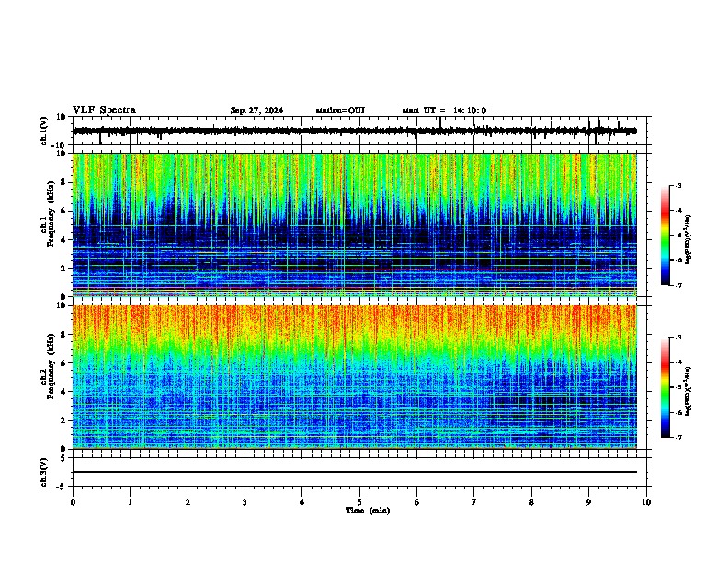Click the "8" kHz tick on the ch.1 frequency axis
This screenshot has height=563, width=728.
[x=63, y=182]
